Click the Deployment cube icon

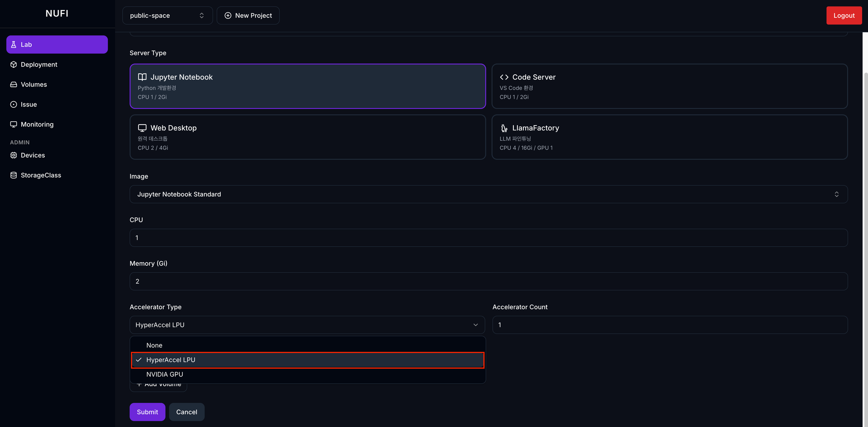pyautogui.click(x=13, y=65)
